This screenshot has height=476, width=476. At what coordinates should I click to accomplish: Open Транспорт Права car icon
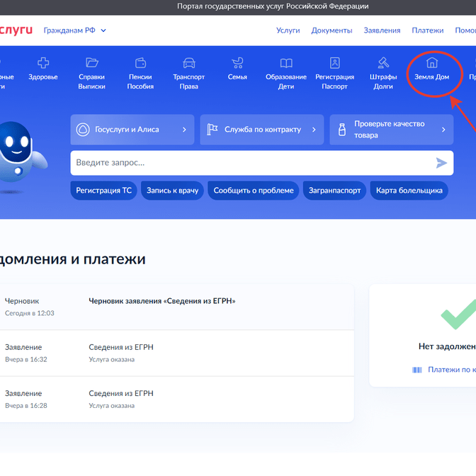(189, 63)
